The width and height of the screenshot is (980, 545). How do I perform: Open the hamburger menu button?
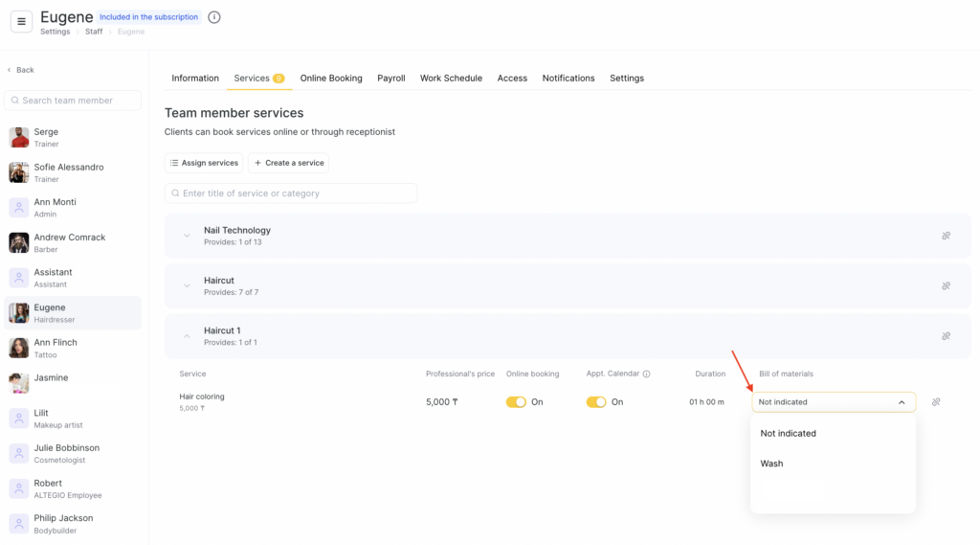[x=21, y=21]
